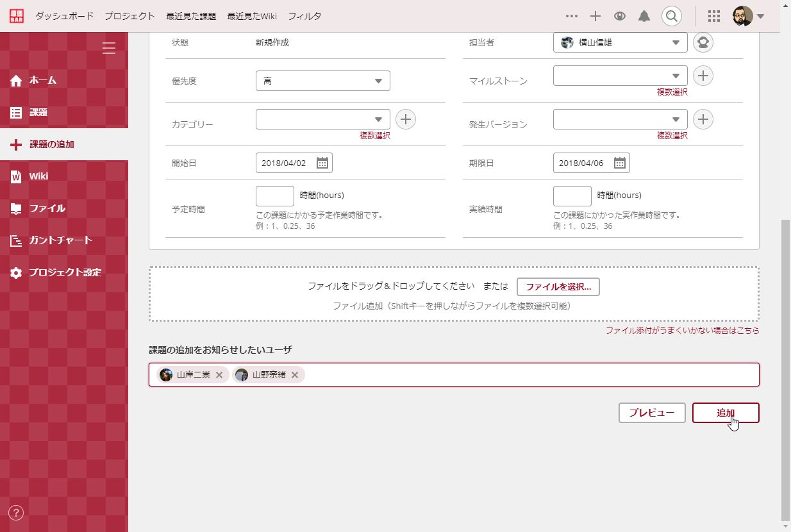Select 課題の追加 in sidebar
Image resolution: width=791 pixels, height=532 pixels.
[x=64, y=144]
